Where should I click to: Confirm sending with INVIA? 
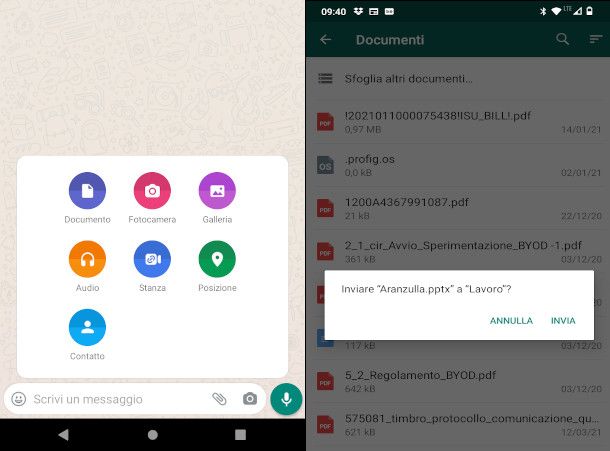(x=563, y=321)
